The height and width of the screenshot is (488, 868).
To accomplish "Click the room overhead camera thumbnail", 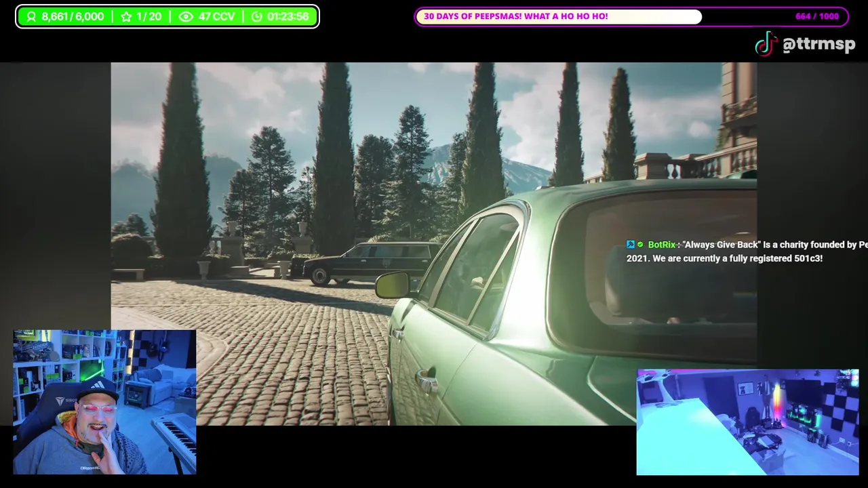I will pos(747,422).
